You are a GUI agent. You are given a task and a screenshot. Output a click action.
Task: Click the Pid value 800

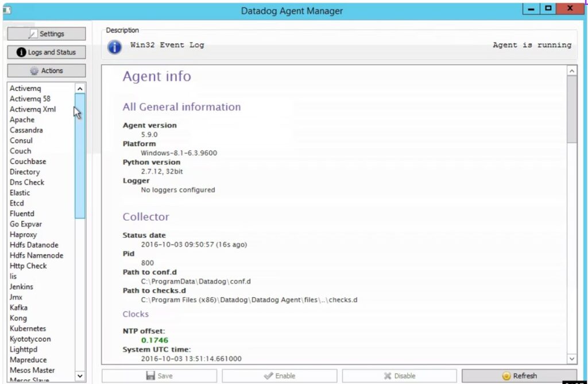[148, 263]
